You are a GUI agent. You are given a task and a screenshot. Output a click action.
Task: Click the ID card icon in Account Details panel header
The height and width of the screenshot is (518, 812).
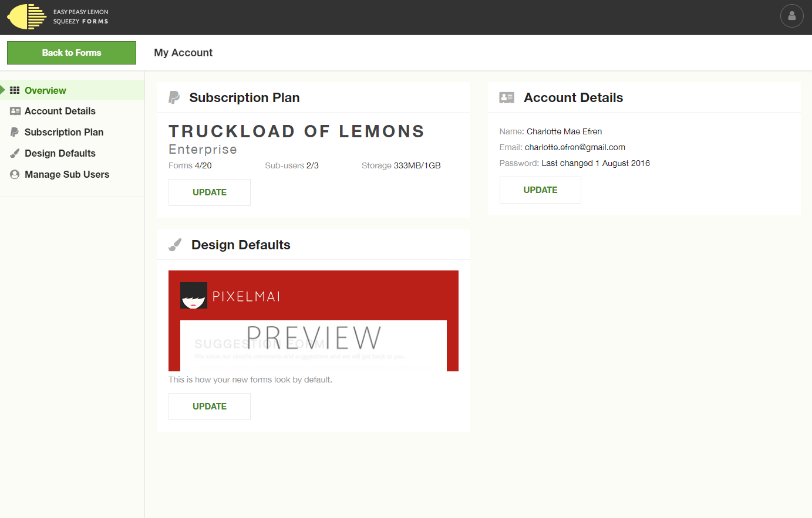point(507,97)
